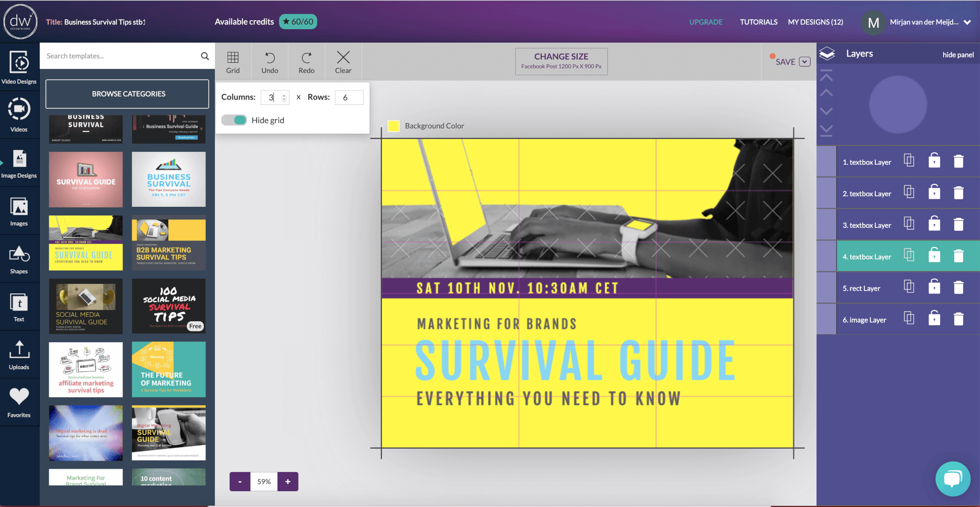Open the TUTORIALS menu item
The height and width of the screenshot is (507, 980).
coord(758,22)
